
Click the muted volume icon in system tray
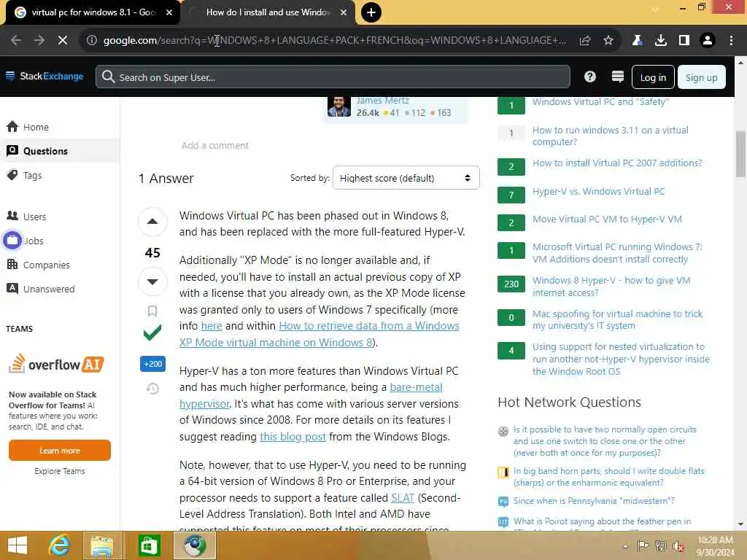[678, 546]
